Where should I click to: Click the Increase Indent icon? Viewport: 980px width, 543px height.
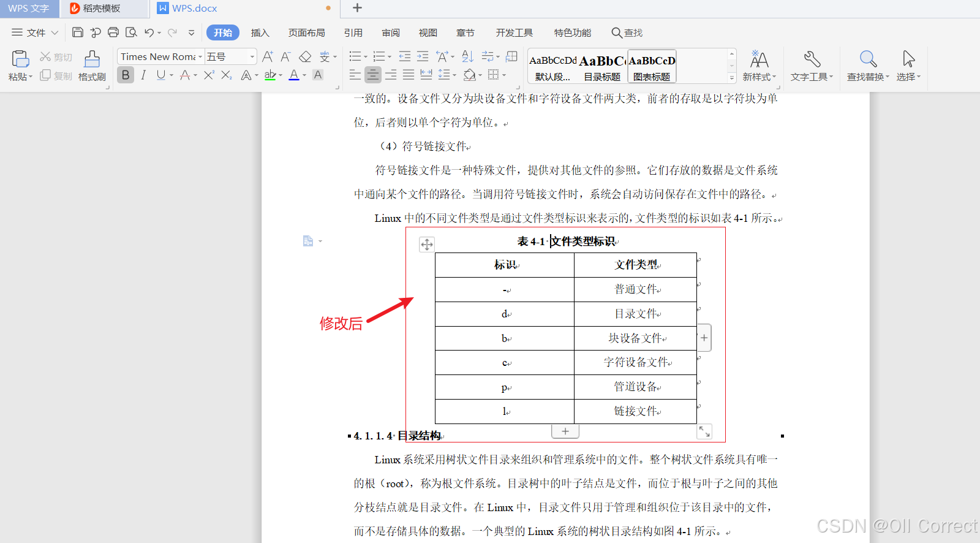coord(423,57)
